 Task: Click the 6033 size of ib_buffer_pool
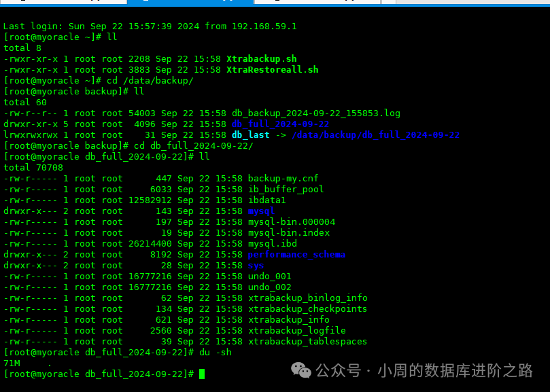click(161, 190)
